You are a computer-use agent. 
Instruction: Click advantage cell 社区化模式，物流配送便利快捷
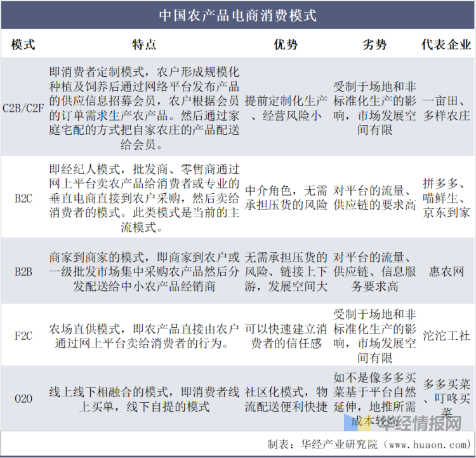[x=286, y=399]
